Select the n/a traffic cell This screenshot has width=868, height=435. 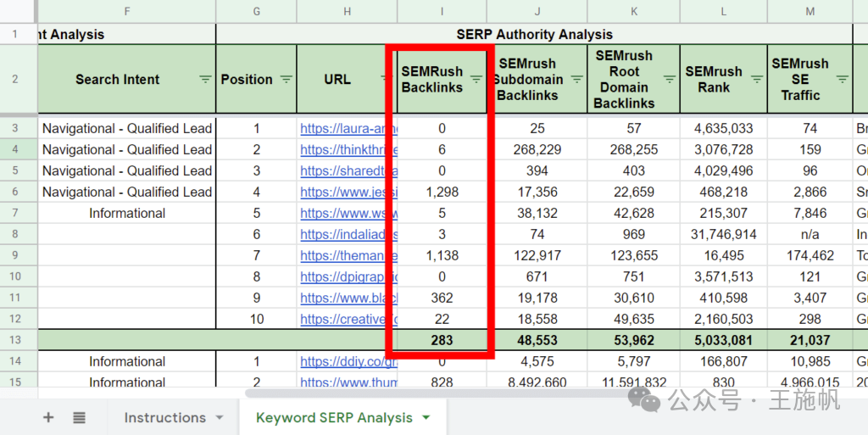[x=810, y=235]
